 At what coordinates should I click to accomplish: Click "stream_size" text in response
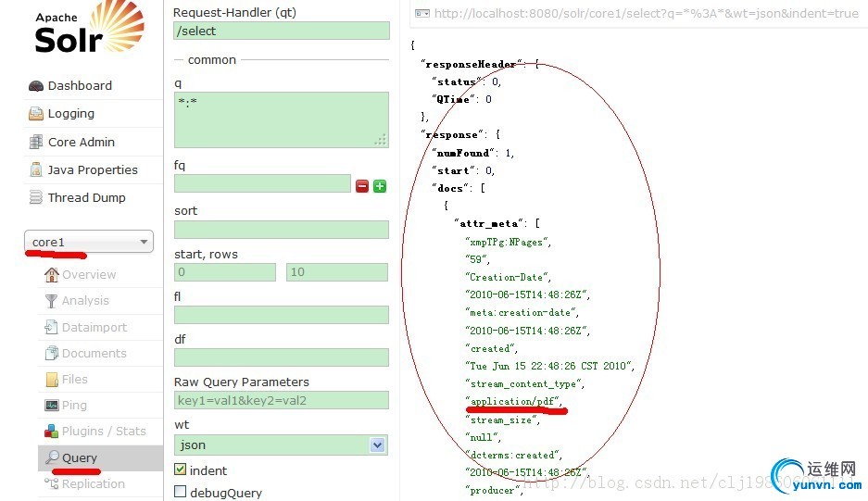[501, 420]
